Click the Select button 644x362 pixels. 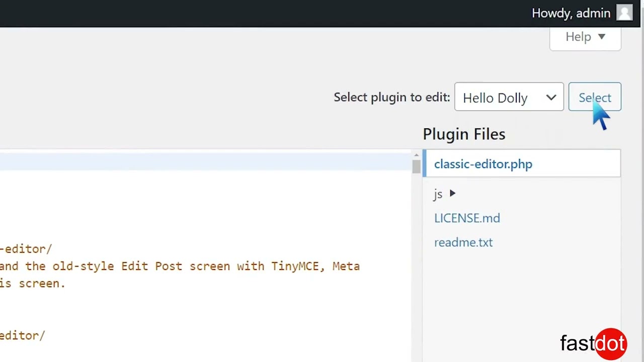pyautogui.click(x=595, y=97)
